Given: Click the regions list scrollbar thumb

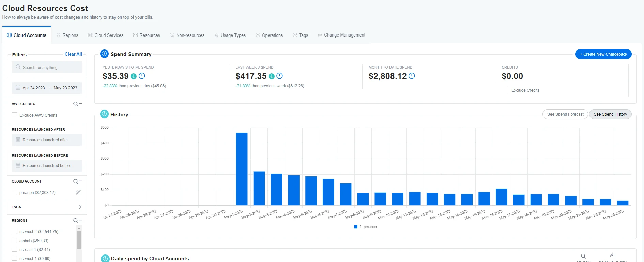Looking at the screenshot, I should (x=79, y=240).
